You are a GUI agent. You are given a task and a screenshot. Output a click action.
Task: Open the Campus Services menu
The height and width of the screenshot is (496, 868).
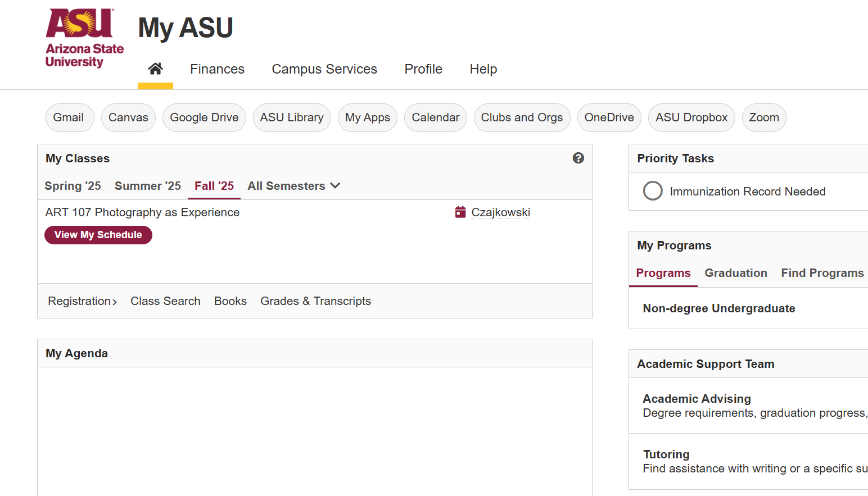(324, 69)
